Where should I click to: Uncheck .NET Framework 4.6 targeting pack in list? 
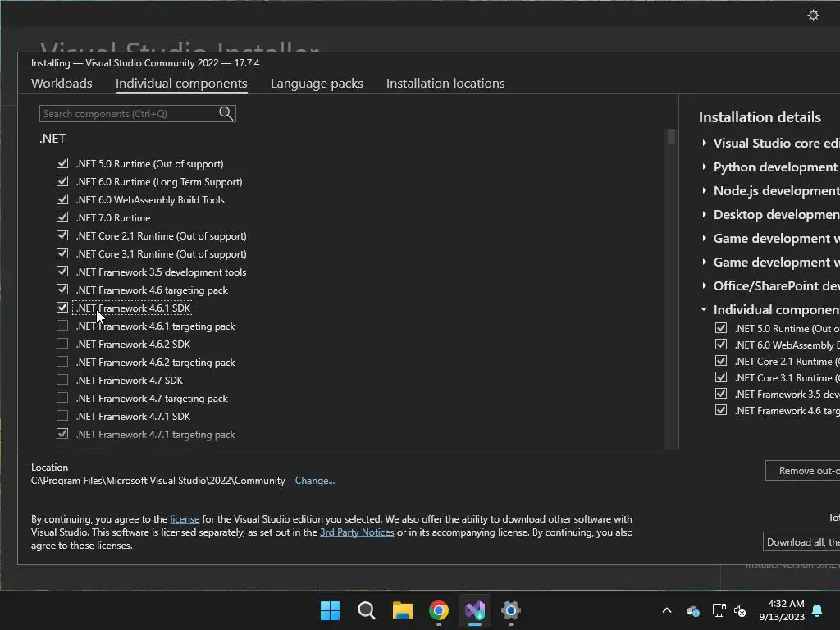62,290
